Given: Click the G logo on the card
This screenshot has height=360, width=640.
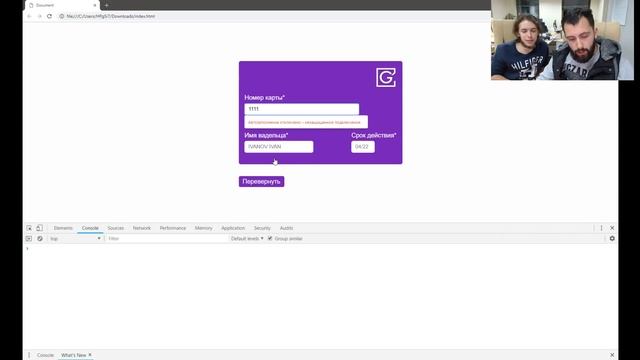Looking at the screenshot, I should point(386,77).
